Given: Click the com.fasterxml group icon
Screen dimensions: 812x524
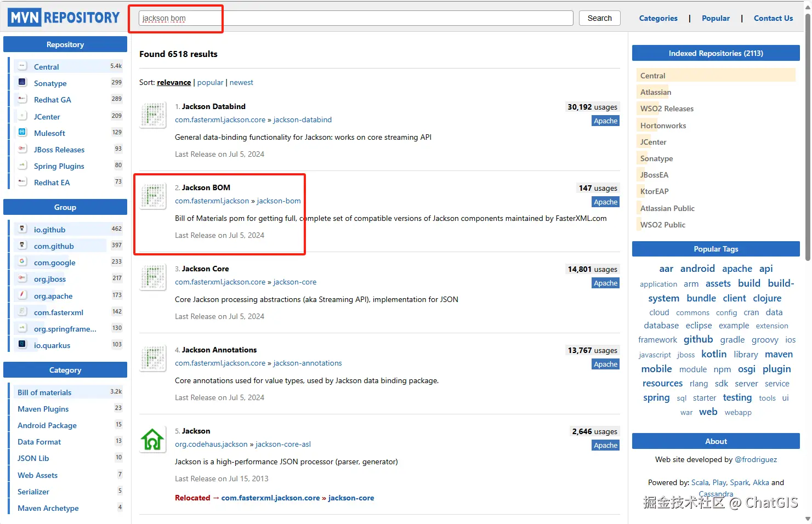Looking at the screenshot, I should [22, 312].
